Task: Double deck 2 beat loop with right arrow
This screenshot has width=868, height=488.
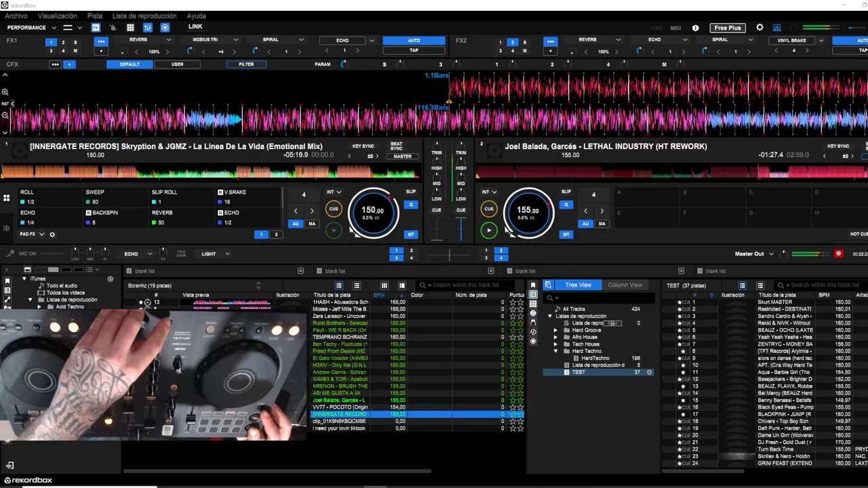Action: click(x=601, y=211)
